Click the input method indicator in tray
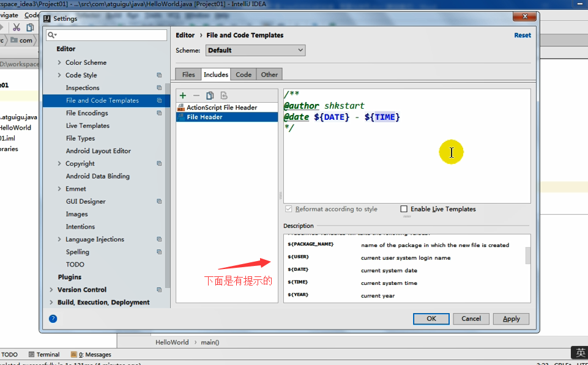 coord(580,353)
